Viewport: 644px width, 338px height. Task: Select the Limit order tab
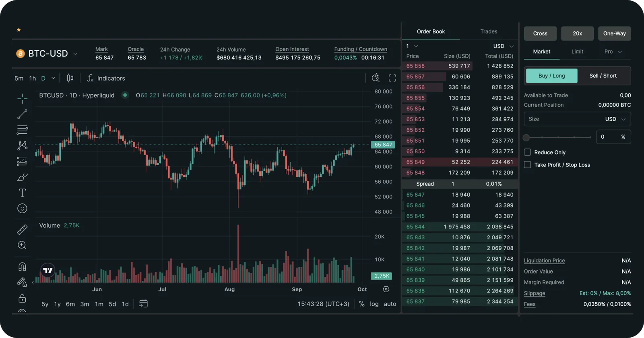tap(577, 52)
